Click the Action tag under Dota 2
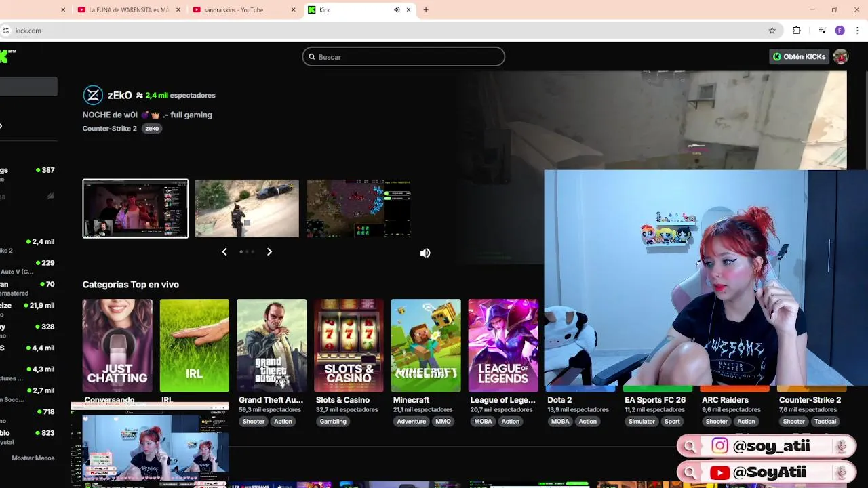Screen dimensions: 868x488 [587, 422]
